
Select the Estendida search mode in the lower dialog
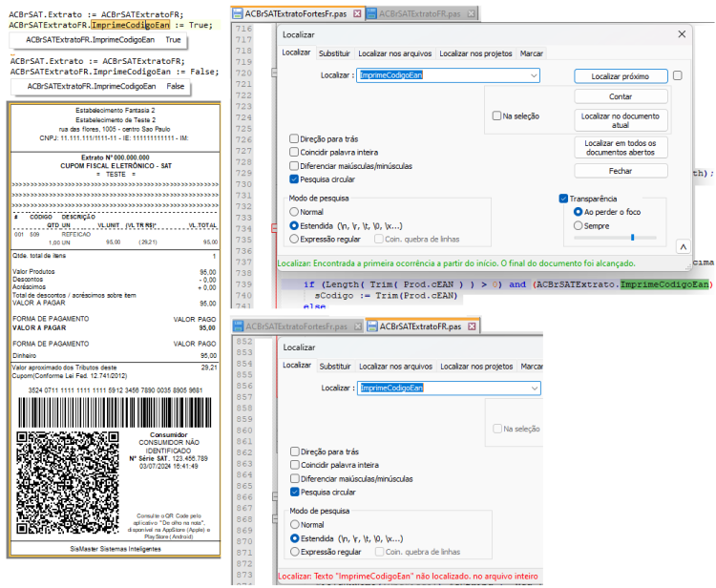(x=295, y=538)
